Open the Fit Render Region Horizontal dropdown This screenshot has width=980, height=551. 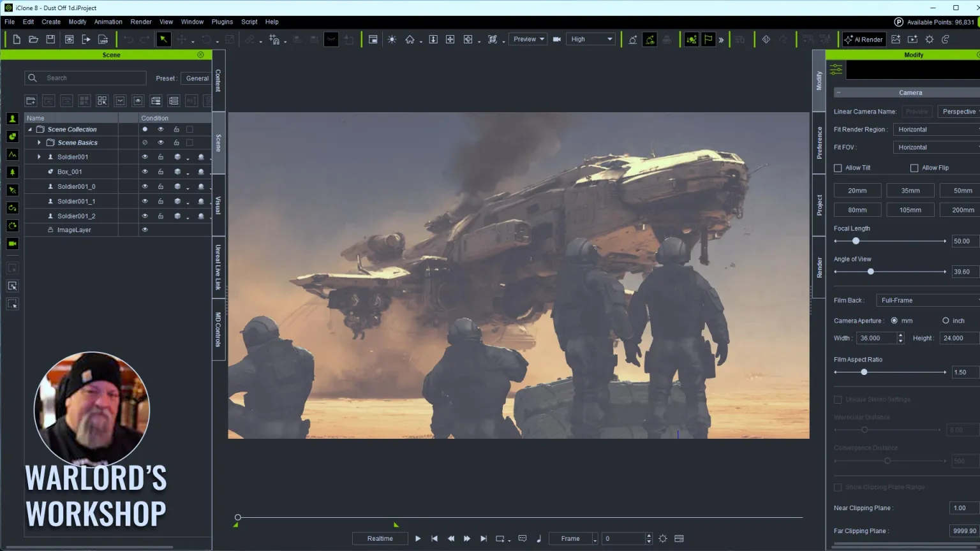click(937, 129)
